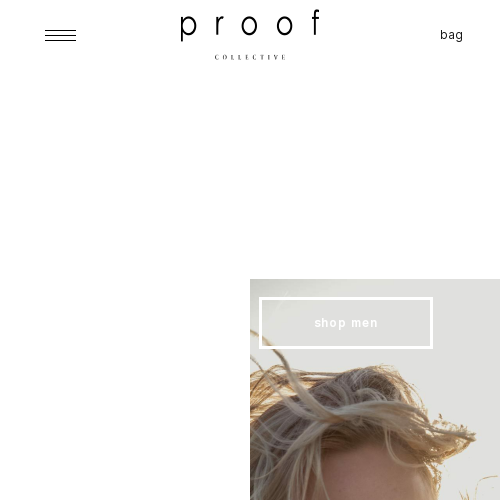
Task: Select the bag text in the top right
Action: 451,35
